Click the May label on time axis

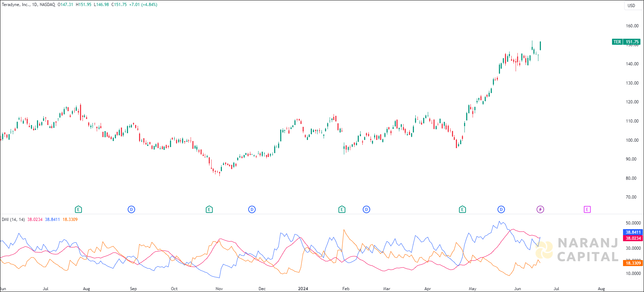[x=473, y=289]
